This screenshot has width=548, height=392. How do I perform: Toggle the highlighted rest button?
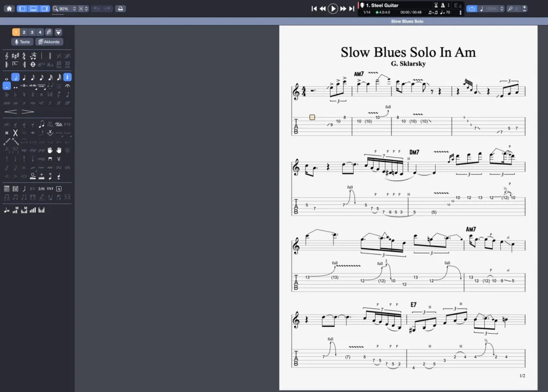coord(67,77)
